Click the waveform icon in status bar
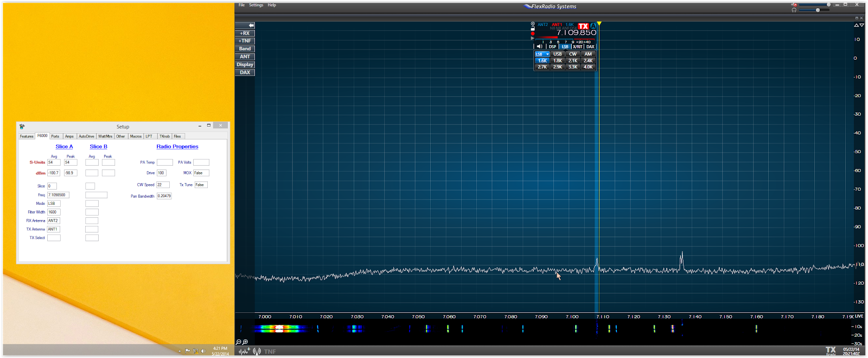This screenshot has width=868, height=358. click(244, 351)
